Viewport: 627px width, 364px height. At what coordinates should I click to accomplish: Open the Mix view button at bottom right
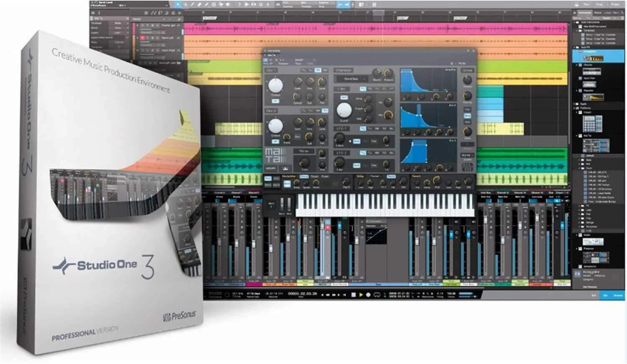pos(606,295)
